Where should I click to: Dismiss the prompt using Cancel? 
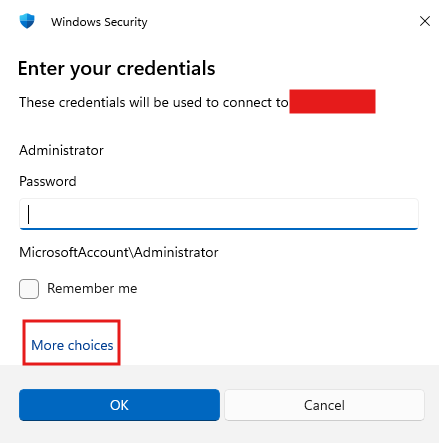324,405
